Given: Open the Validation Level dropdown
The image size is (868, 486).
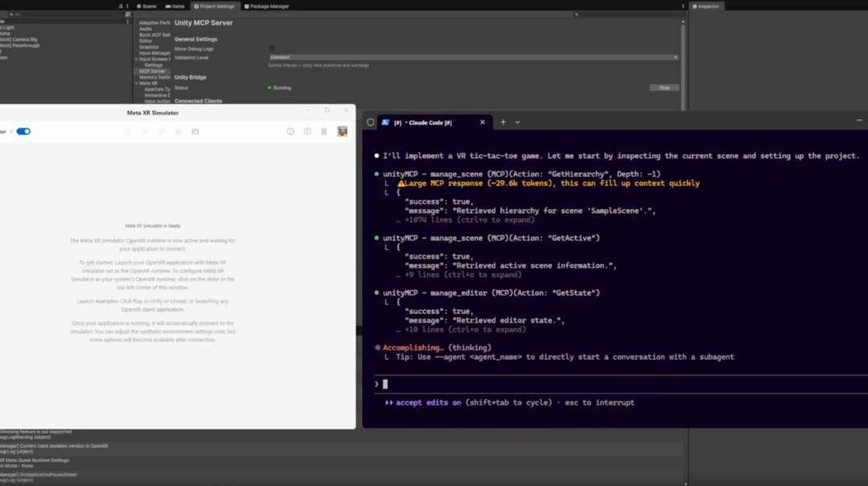Looking at the screenshot, I should (473, 57).
